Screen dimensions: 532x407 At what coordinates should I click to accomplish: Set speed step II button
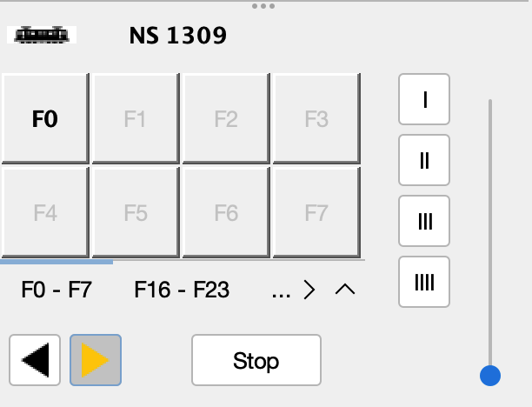(424, 160)
